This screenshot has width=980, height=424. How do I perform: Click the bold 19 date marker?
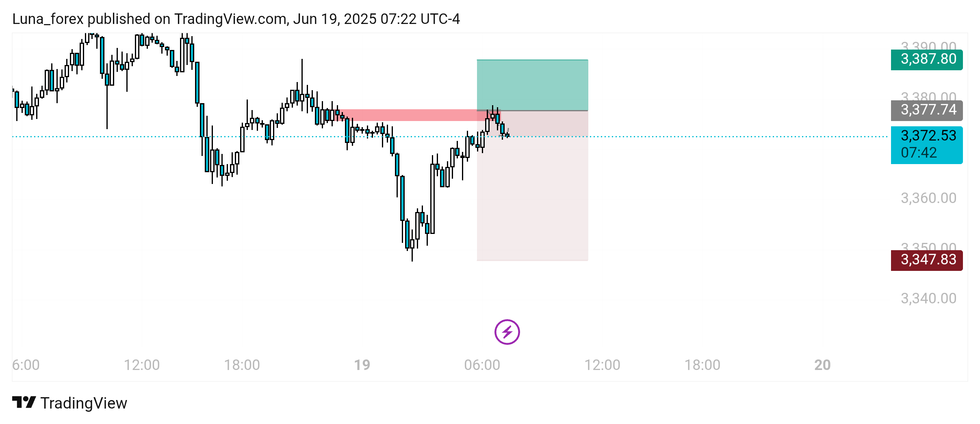click(x=362, y=365)
